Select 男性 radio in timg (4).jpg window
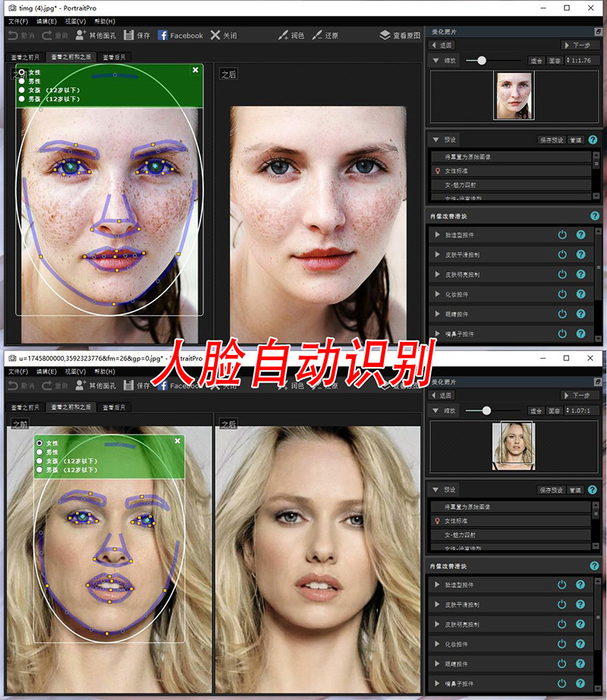Image resolution: width=607 pixels, height=700 pixels. tap(21, 81)
